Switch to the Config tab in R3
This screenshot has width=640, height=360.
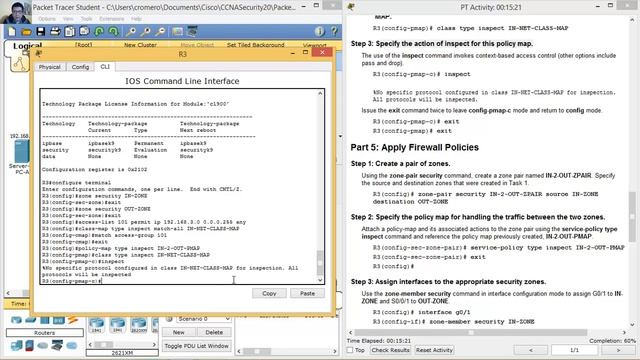coord(80,67)
